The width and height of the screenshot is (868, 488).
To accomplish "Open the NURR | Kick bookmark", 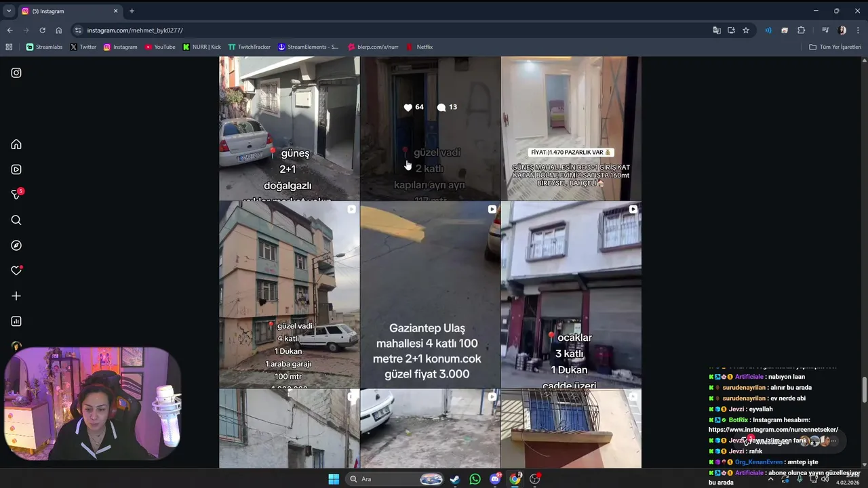I will click(x=202, y=47).
